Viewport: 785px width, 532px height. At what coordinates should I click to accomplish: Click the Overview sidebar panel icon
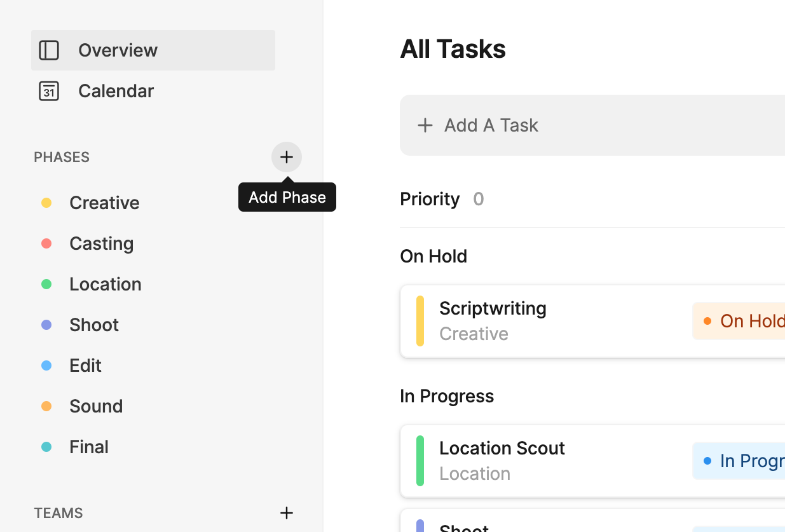[x=49, y=50]
